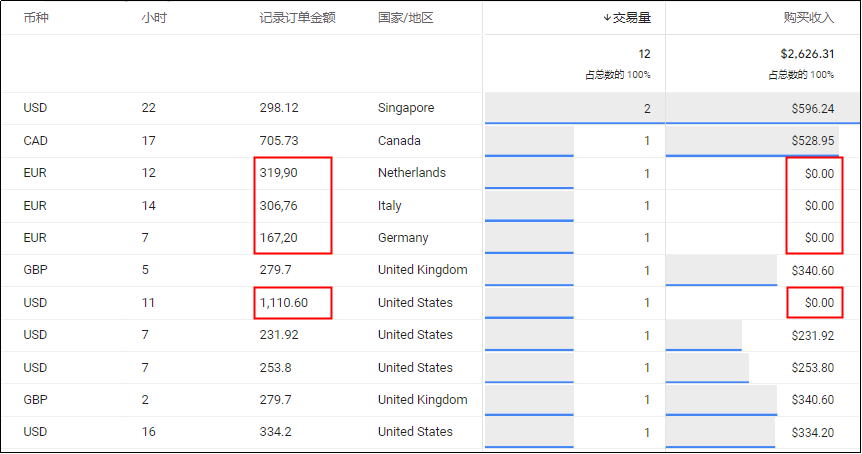The width and height of the screenshot is (862, 454).
Task: Click the Italy country cell
Action: pyautogui.click(x=390, y=206)
